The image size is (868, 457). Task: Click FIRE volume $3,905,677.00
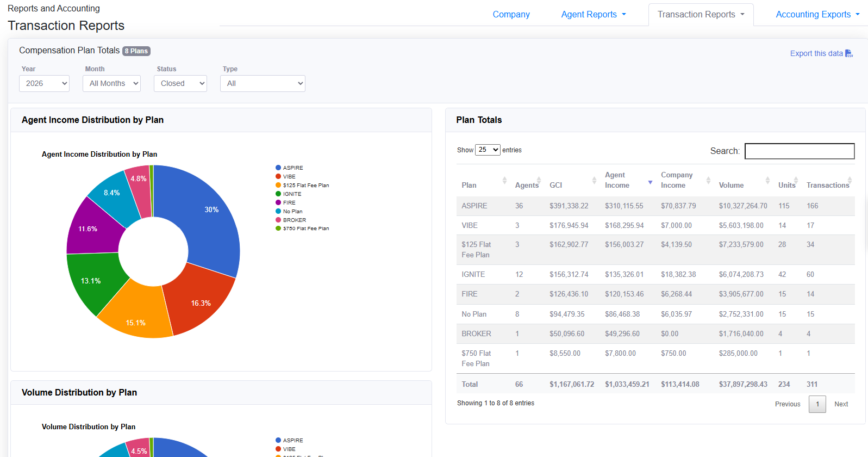741,294
